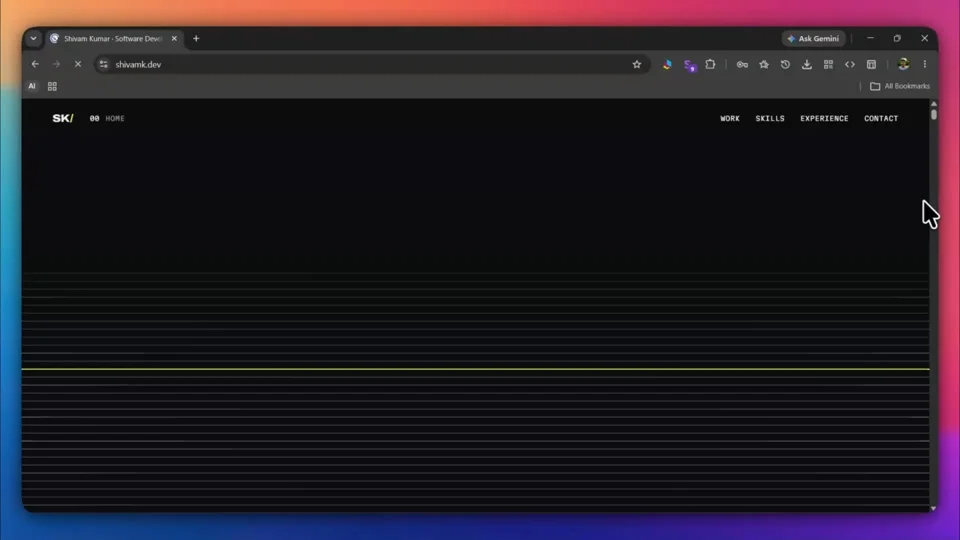Select the Shivam Kumar - Software Developer tab

tap(113, 39)
